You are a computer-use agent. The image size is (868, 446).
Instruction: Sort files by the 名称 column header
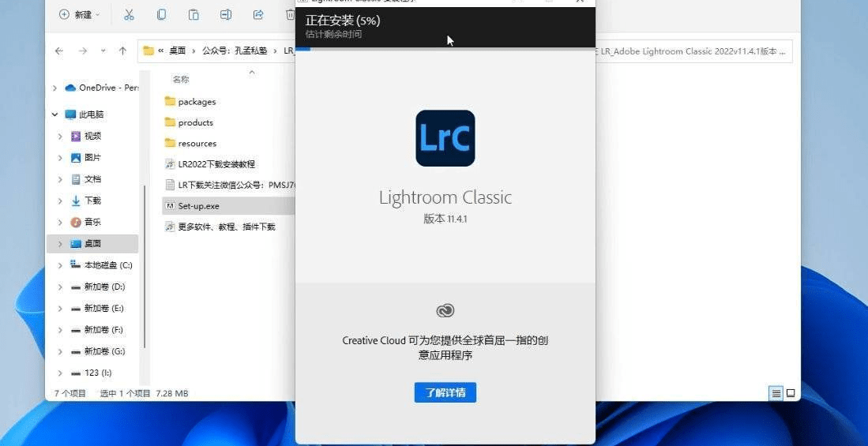click(180, 80)
